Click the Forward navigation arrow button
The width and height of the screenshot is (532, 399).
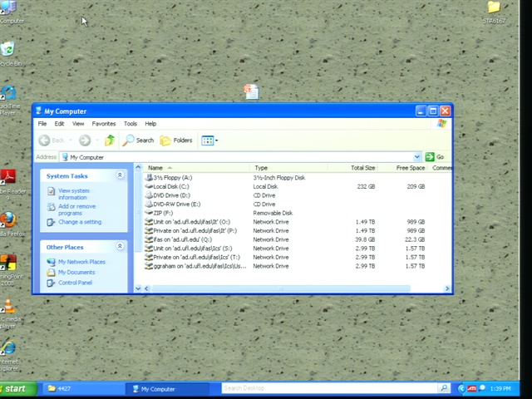pos(85,140)
